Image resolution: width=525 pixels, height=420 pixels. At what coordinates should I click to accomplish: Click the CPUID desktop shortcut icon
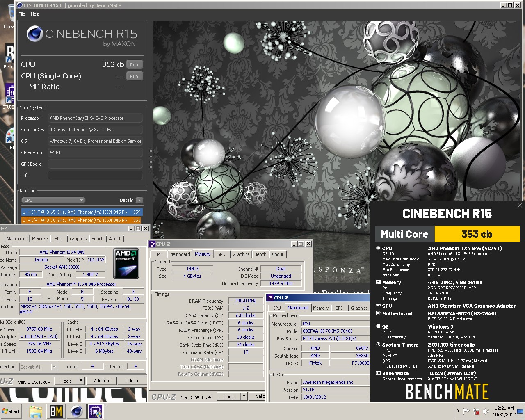pyautogui.click(x=9, y=93)
